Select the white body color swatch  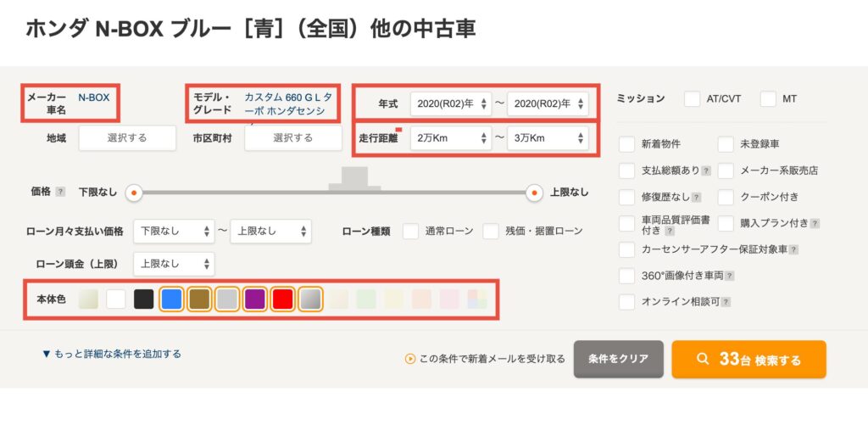click(116, 299)
